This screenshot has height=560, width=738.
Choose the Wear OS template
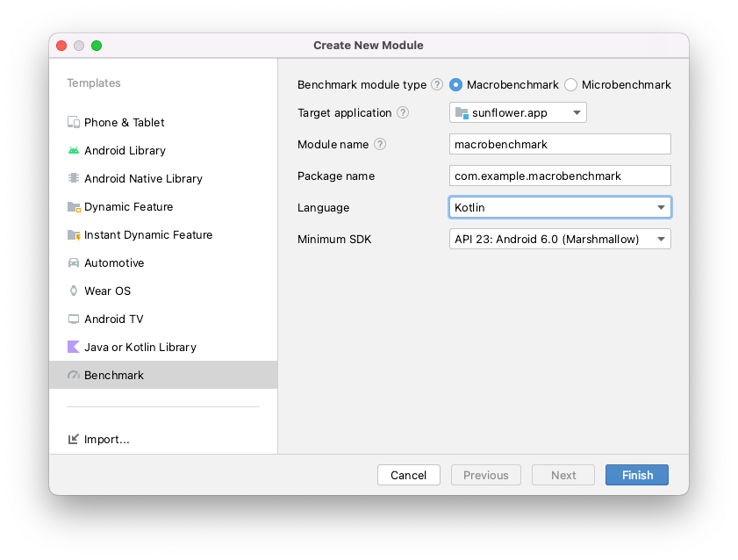pos(163,291)
